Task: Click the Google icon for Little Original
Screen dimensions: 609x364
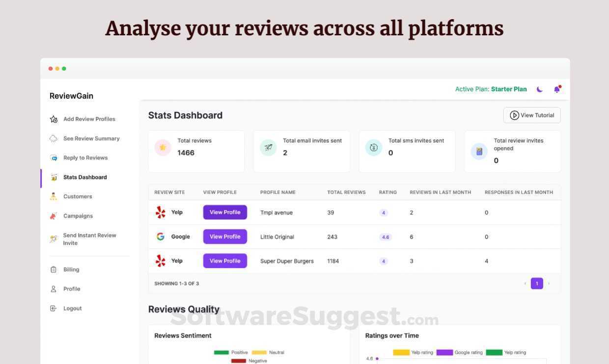Action: point(160,236)
